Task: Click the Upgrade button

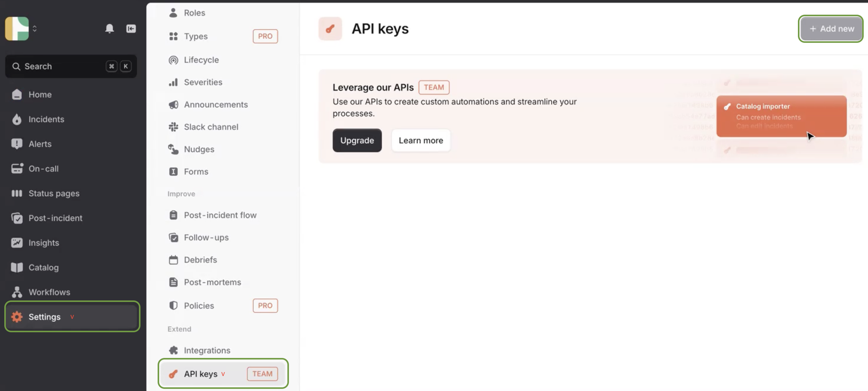Action: (x=357, y=140)
